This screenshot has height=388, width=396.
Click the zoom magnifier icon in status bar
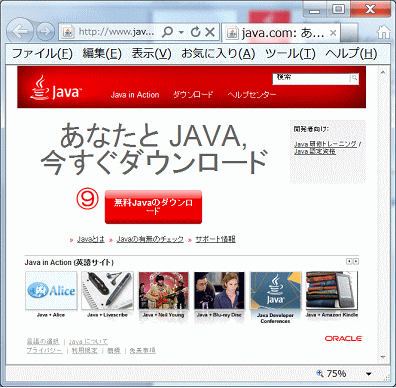[320, 374]
